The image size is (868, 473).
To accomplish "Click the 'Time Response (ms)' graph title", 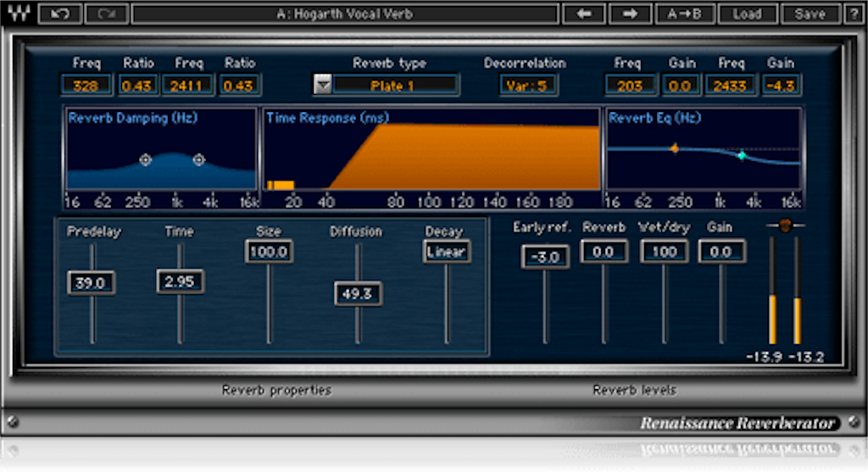I will (328, 118).
